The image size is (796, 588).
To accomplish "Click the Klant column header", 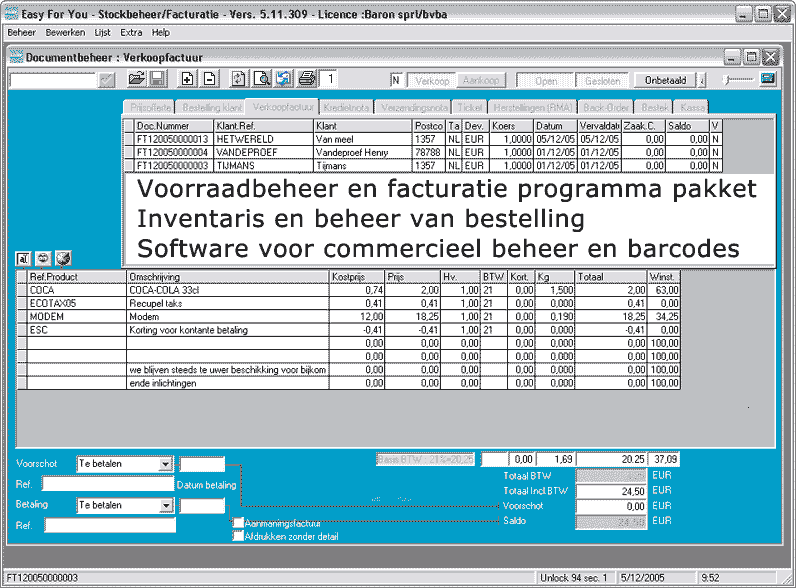I will 362,126.
